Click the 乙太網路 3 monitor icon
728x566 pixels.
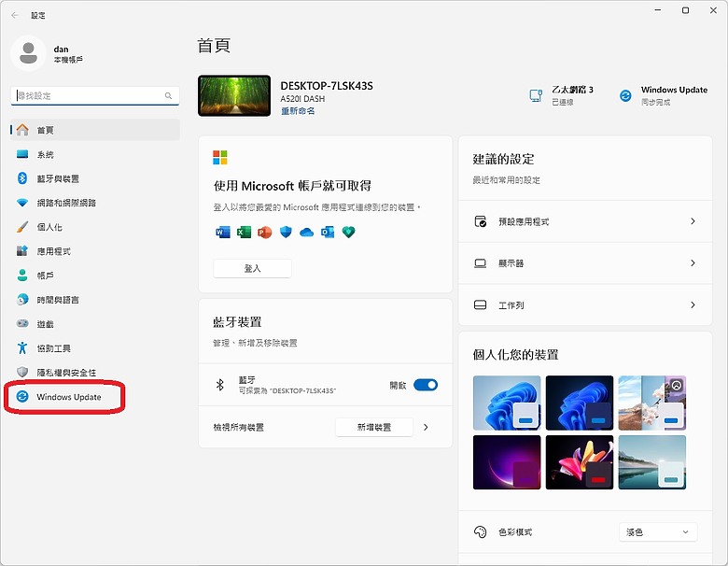click(x=536, y=95)
